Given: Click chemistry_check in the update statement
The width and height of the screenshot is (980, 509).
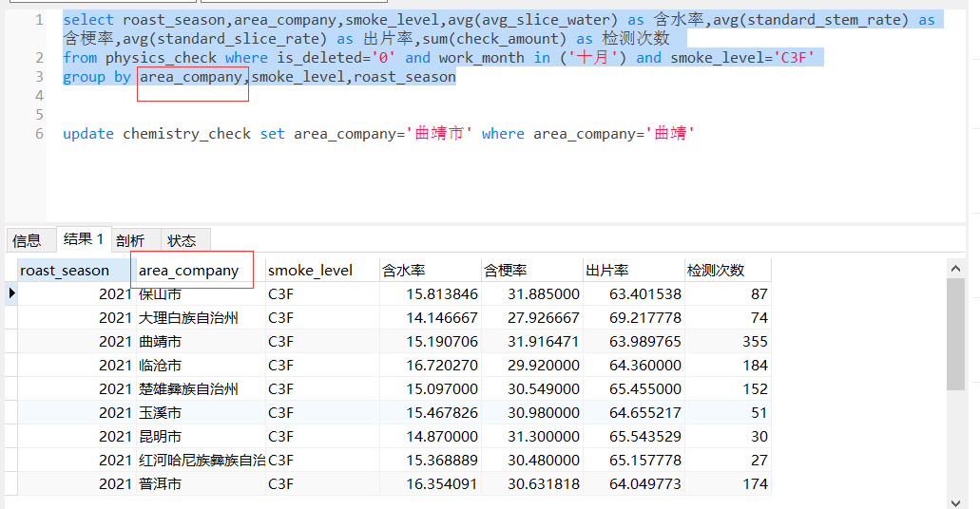Looking at the screenshot, I should pyautogui.click(x=187, y=134).
